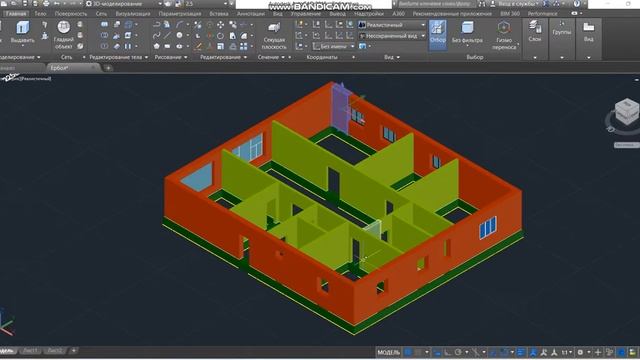Viewport: 640px width, 360px height.
Task: Toggle grid display in status bar
Action: coord(407,352)
